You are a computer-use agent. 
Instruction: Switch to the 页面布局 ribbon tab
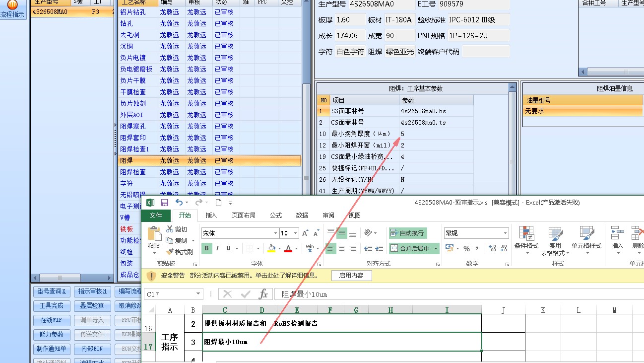(x=244, y=216)
